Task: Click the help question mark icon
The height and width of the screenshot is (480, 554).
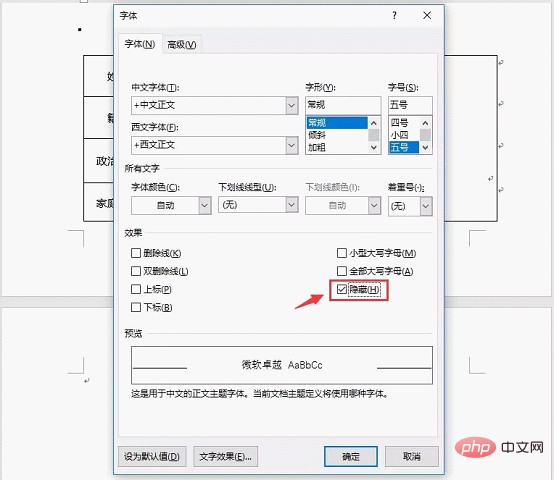Action: [x=394, y=15]
